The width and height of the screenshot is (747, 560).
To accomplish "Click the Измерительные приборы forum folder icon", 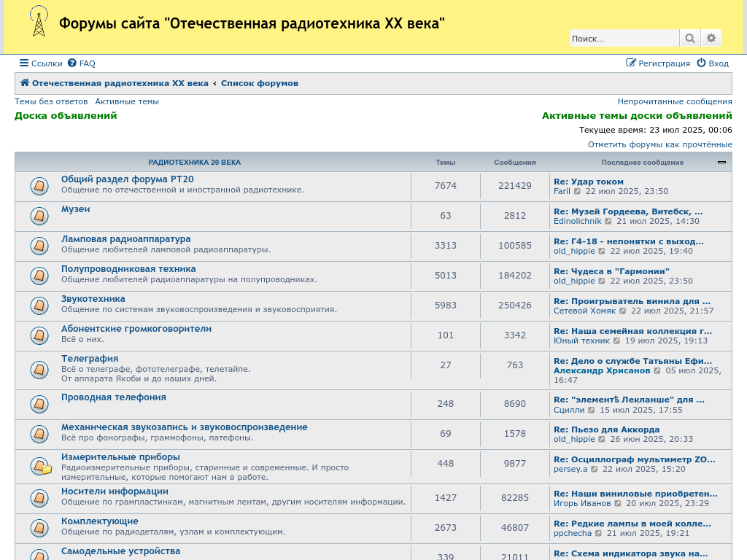I will click(x=40, y=465).
